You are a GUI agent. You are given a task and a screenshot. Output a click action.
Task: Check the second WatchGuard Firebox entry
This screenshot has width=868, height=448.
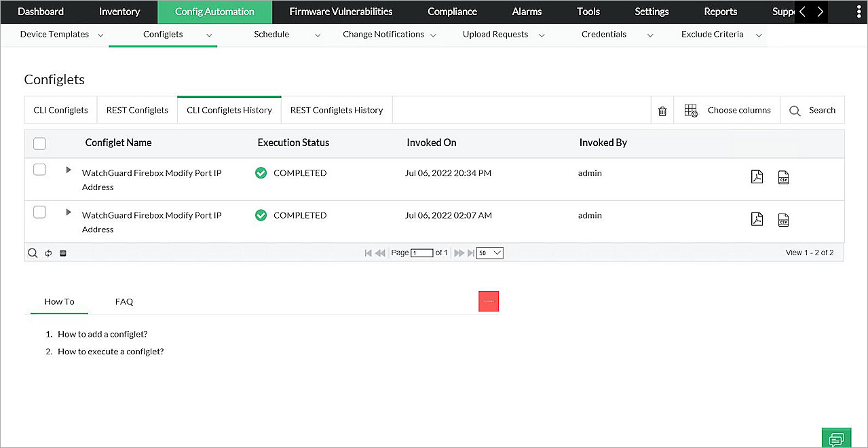pos(39,212)
